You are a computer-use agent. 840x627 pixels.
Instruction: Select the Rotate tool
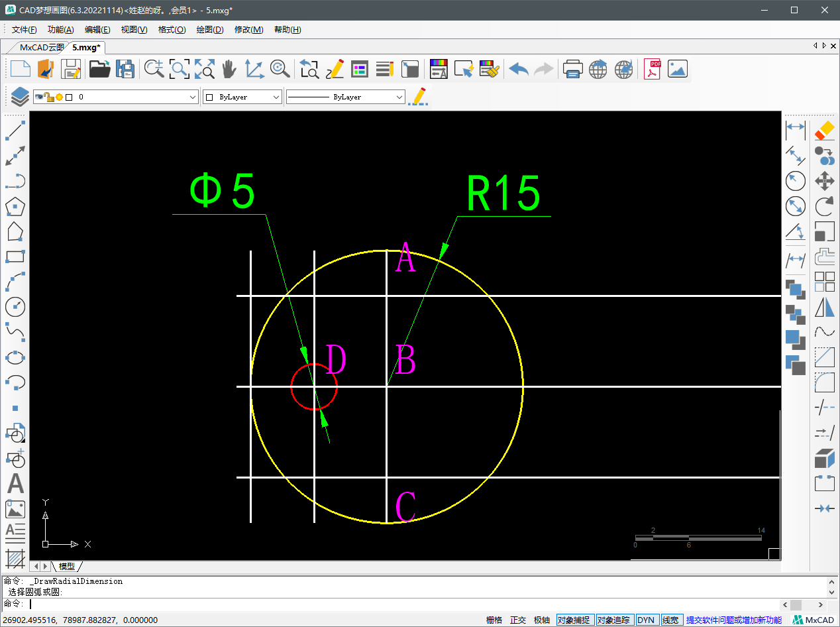[x=824, y=206]
